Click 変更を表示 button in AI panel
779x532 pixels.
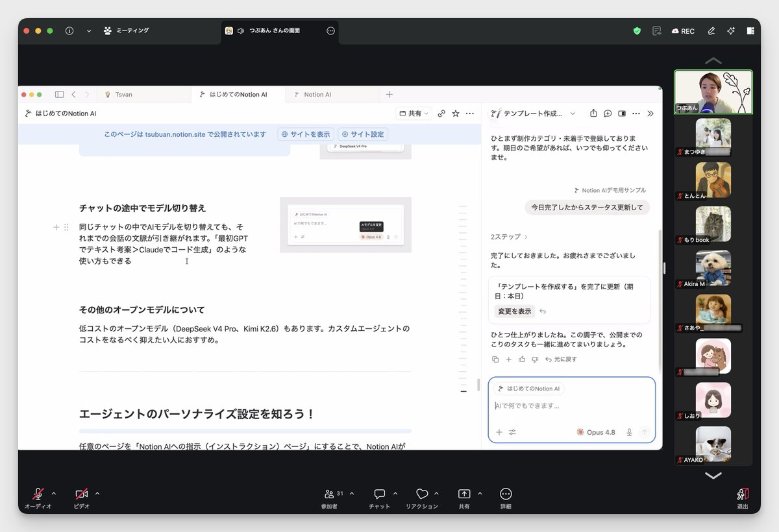tap(515, 311)
